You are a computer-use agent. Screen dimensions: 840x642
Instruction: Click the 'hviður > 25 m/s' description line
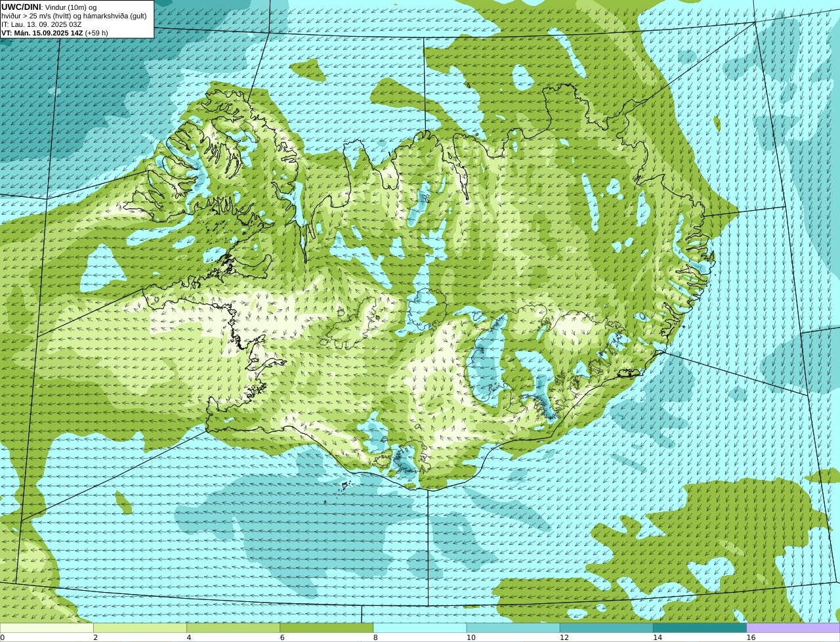pos(74,16)
